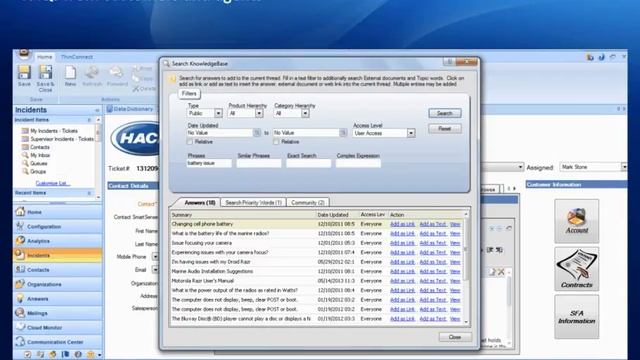The image size is (640, 360).
Task: Open the SFA Information button
Action: click(576, 317)
